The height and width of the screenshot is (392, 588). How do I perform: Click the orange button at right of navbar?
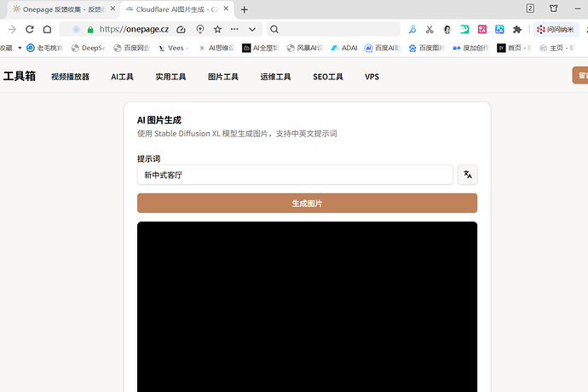tap(580, 75)
